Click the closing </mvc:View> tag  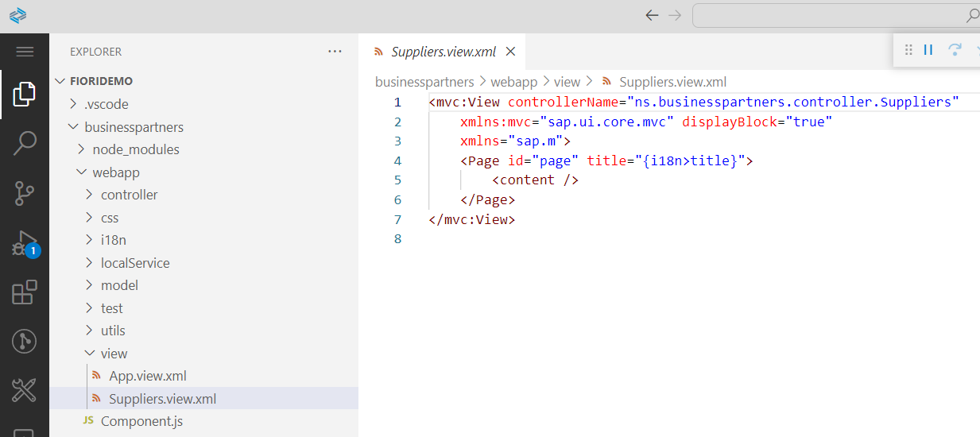[x=472, y=219]
